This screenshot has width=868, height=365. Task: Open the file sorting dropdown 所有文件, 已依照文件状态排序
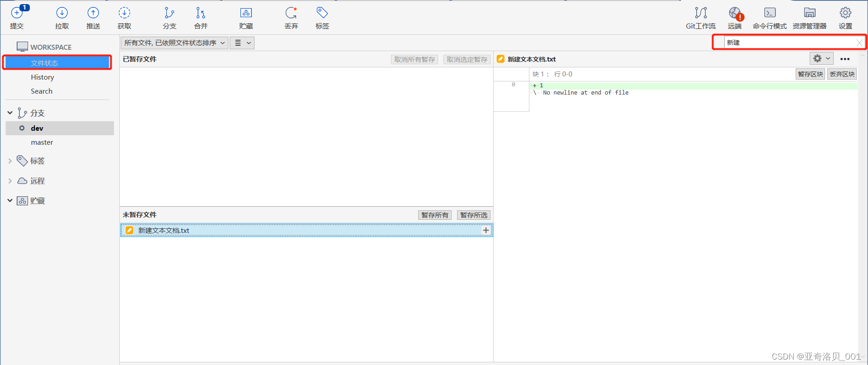coord(174,43)
